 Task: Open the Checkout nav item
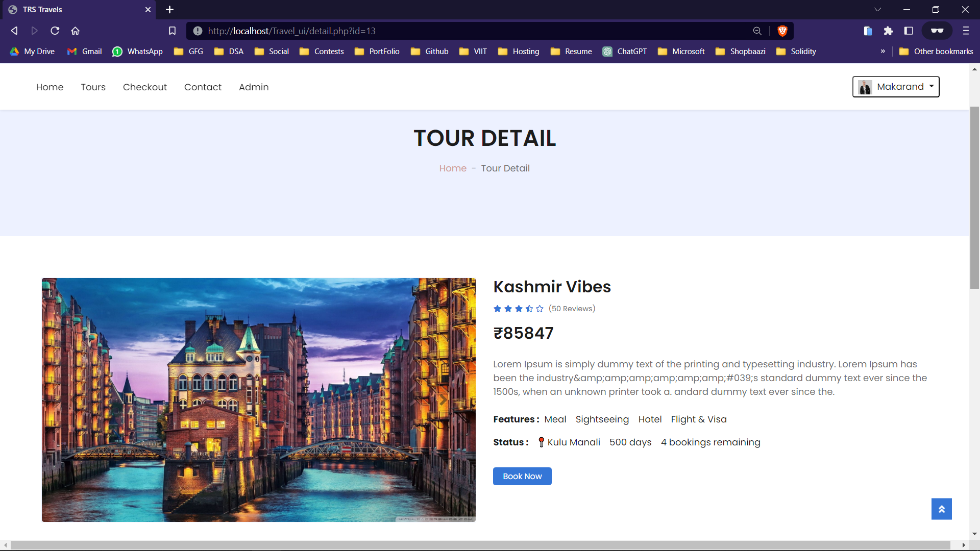(x=145, y=87)
